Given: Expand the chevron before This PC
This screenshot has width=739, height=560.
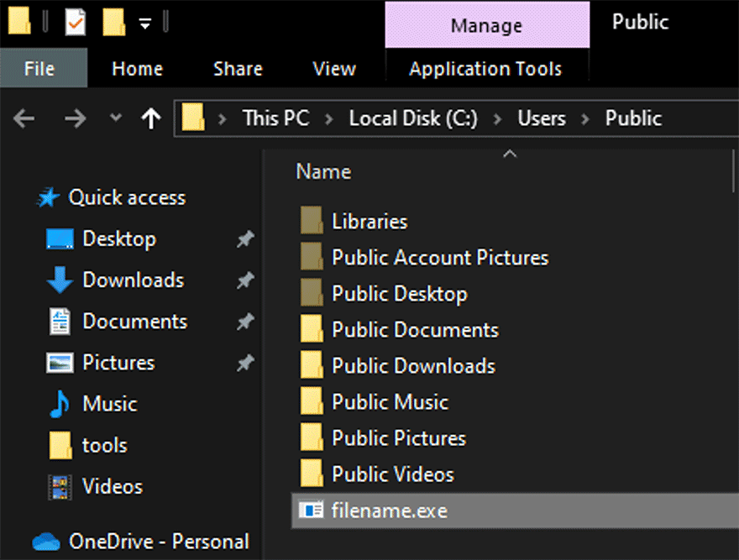Looking at the screenshot, I should 223,118.
